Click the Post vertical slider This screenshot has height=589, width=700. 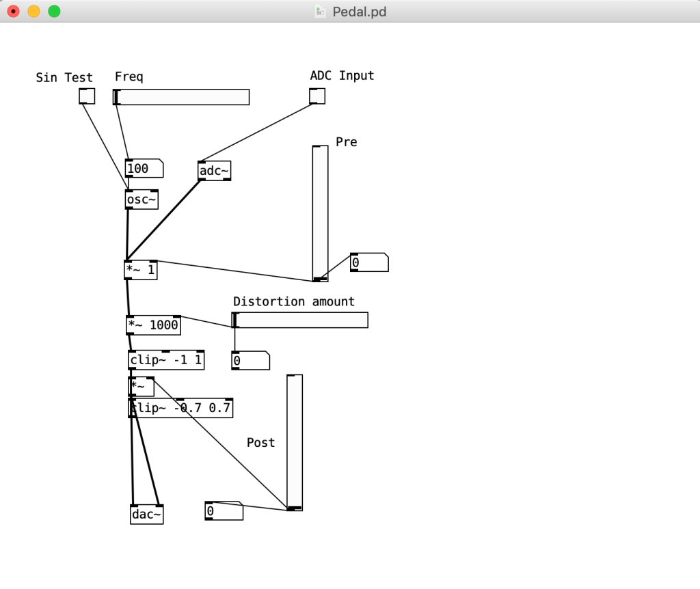point(295,442)
